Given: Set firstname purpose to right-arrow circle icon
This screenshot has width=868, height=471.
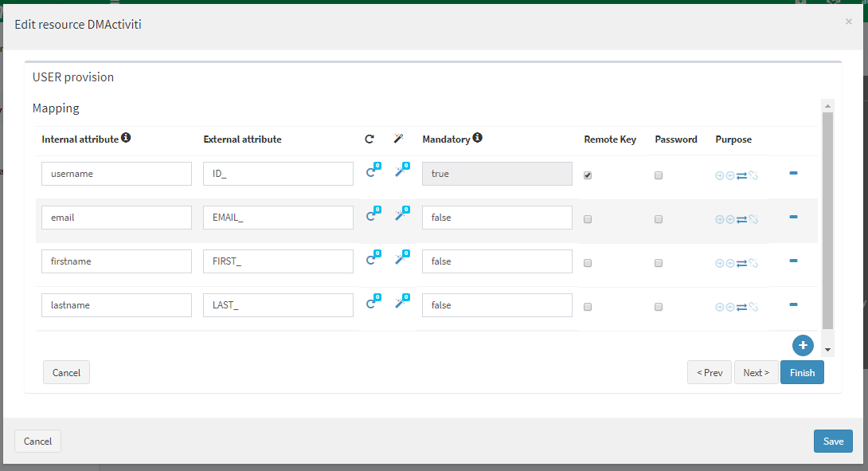Looking at the screenshot, I should coord(720,263).
